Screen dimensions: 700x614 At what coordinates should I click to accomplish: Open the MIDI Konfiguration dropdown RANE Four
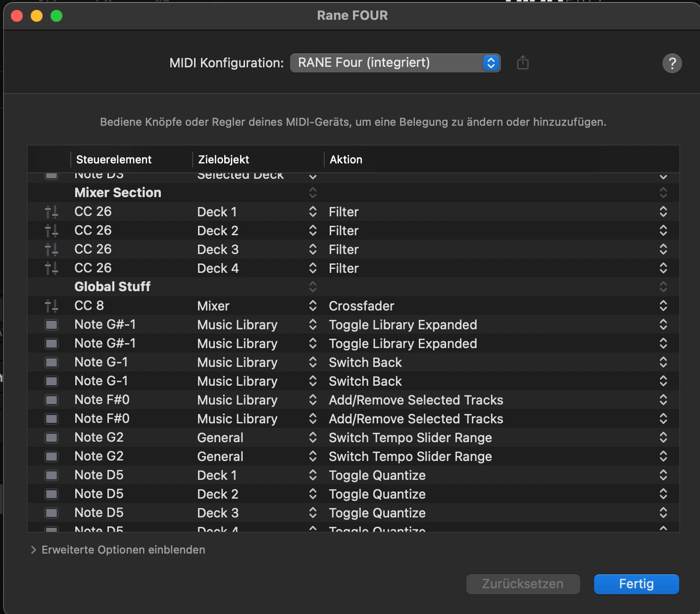pyautogui.click(x=395, y=63)
